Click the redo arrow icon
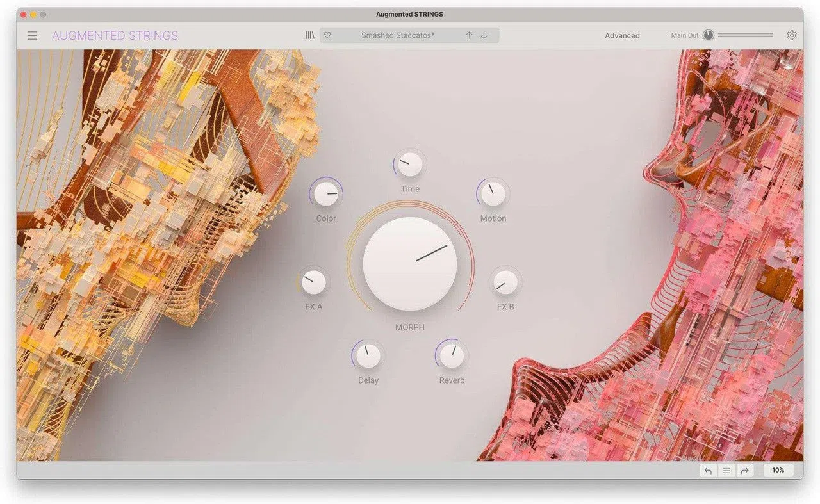820x504 pixels. 744,470
